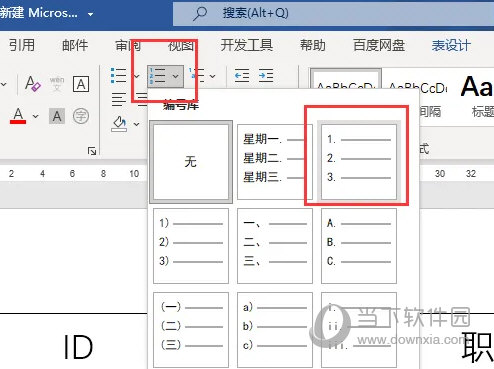Select i. ii. iii. numbering format
This screenshot has width=494, height=369.
pyautogui.click(x=359, y=330)
